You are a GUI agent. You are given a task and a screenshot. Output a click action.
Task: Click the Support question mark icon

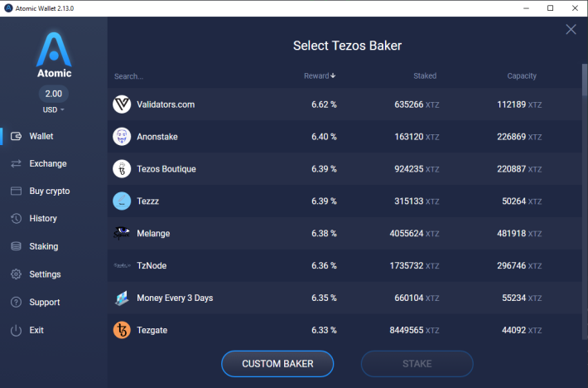point(16,302)
